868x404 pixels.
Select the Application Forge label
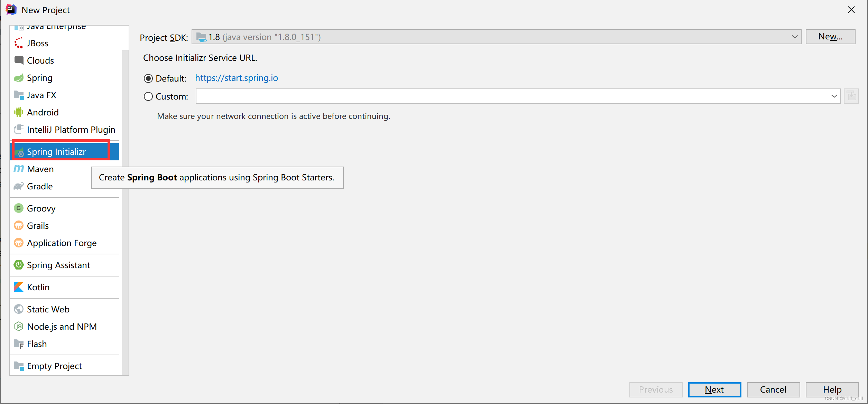pos(62,243)
